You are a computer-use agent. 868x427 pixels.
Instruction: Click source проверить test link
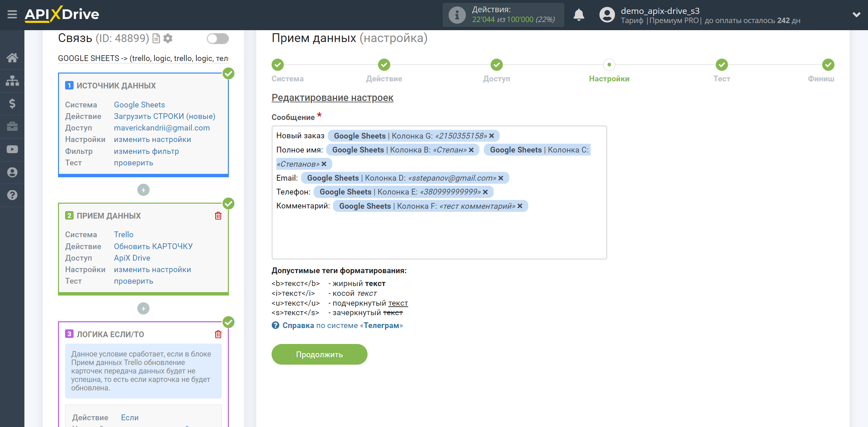coord(134,163)
